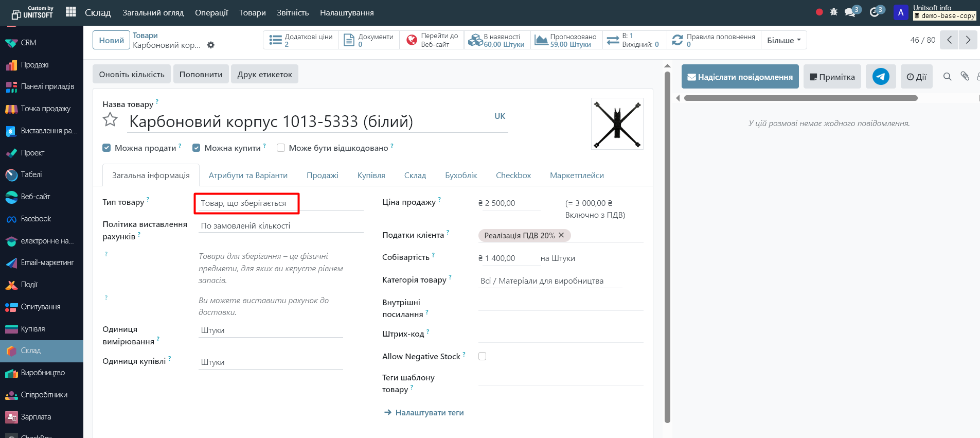
Task: Click the Telegram send icon button
Action: [x=880, y=77]
